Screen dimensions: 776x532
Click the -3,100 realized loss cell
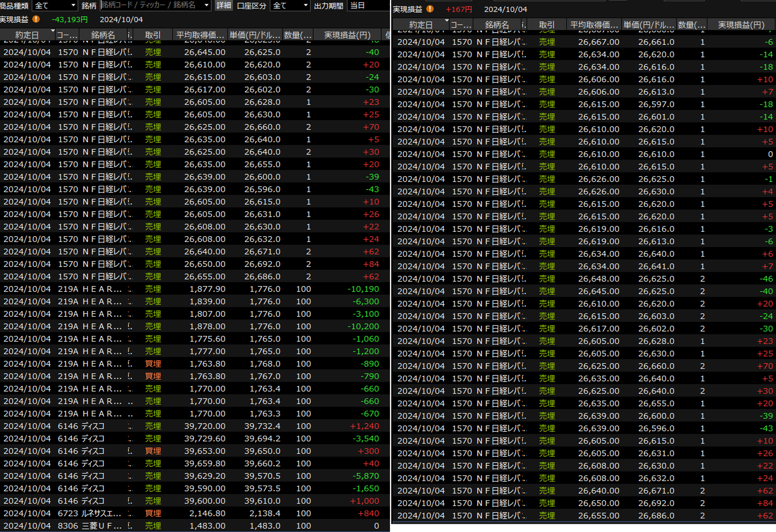[366, 314]
